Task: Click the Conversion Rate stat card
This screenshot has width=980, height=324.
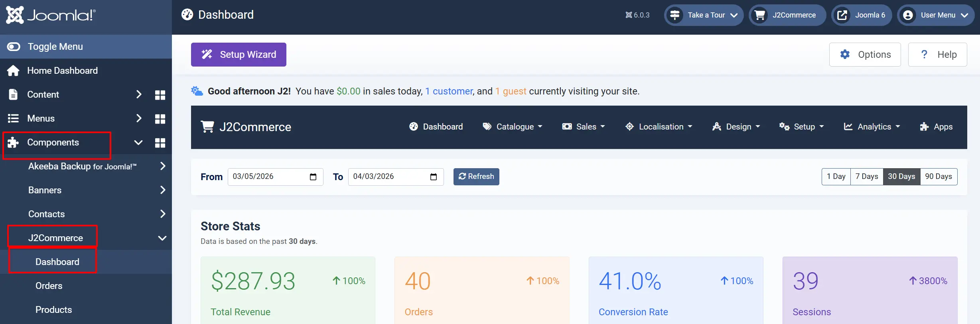Action: 676,291
